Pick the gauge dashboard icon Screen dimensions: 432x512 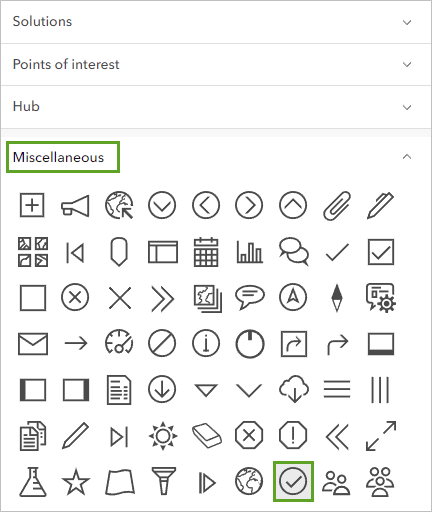119,342
